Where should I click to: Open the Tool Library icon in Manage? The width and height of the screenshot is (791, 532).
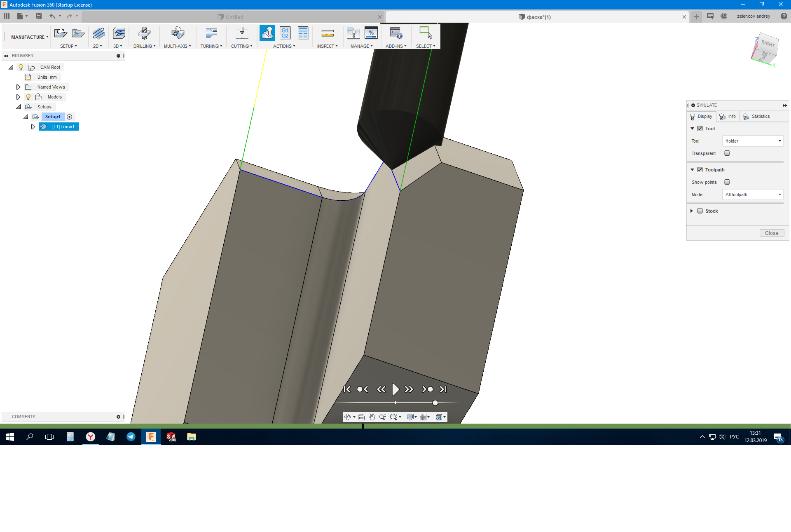click(353, 33)
